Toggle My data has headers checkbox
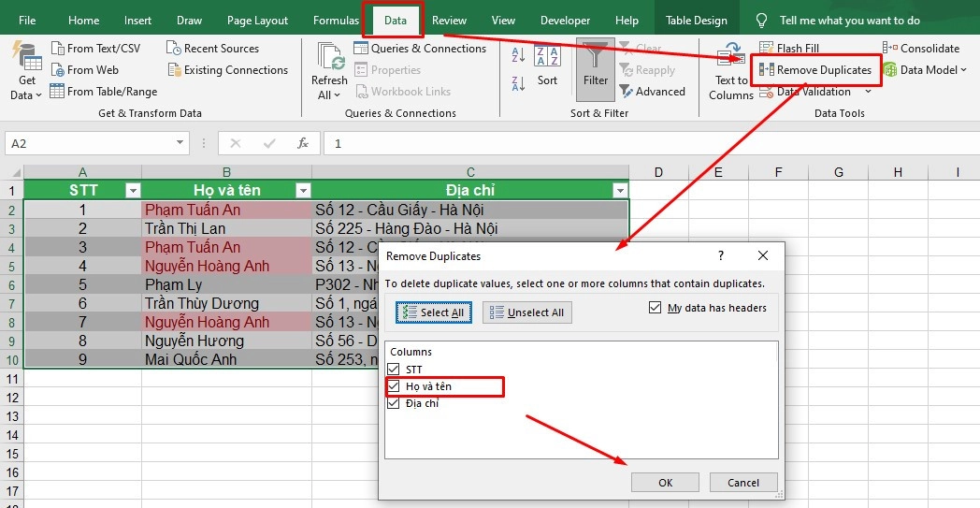The height and width of the screenshot is (508, 980). point(656,308)
